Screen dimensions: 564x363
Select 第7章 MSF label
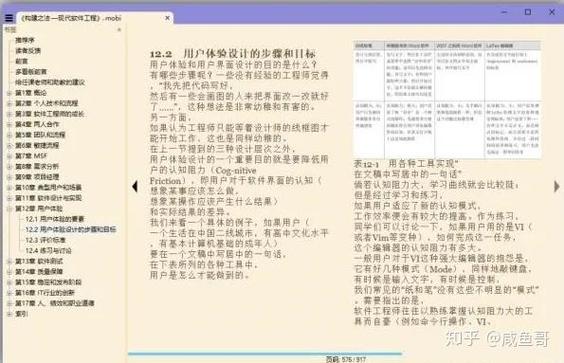pyautogui.click(x=31, y=156)
